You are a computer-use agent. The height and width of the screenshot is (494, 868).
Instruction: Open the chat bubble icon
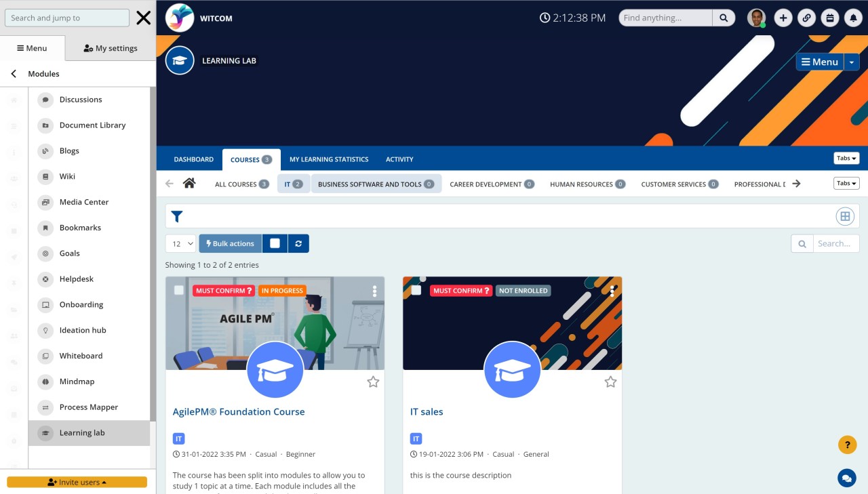coord(846,478)
